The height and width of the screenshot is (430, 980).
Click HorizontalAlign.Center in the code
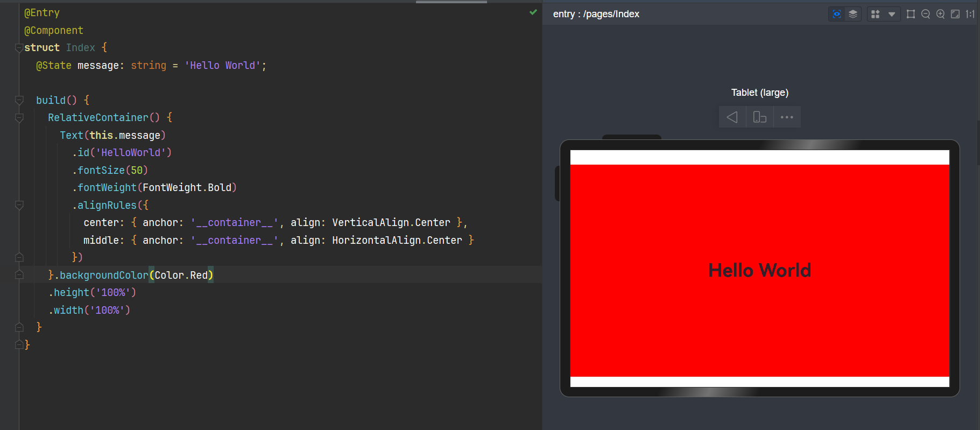click(x=397, y=240)
